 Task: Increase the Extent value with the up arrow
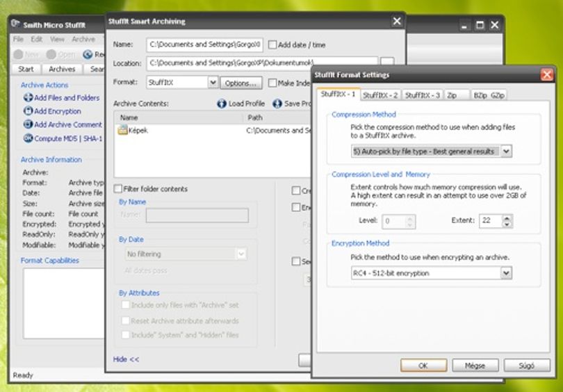(x=507, y=218)
